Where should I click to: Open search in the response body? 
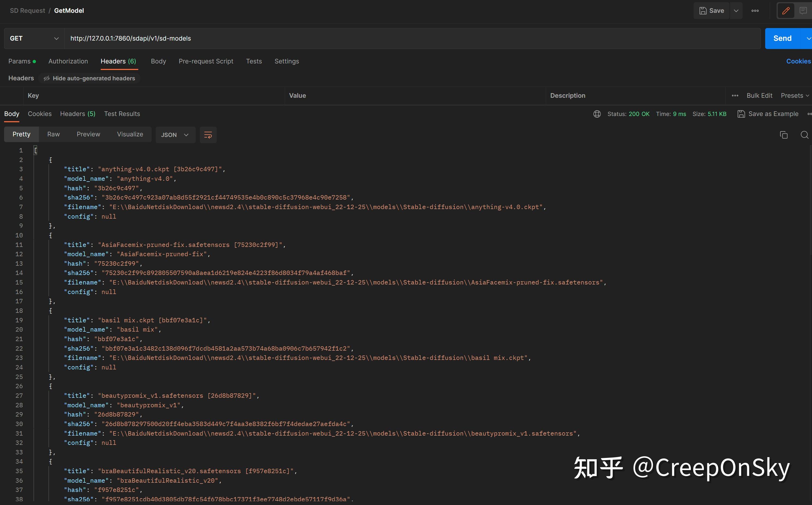805,134
